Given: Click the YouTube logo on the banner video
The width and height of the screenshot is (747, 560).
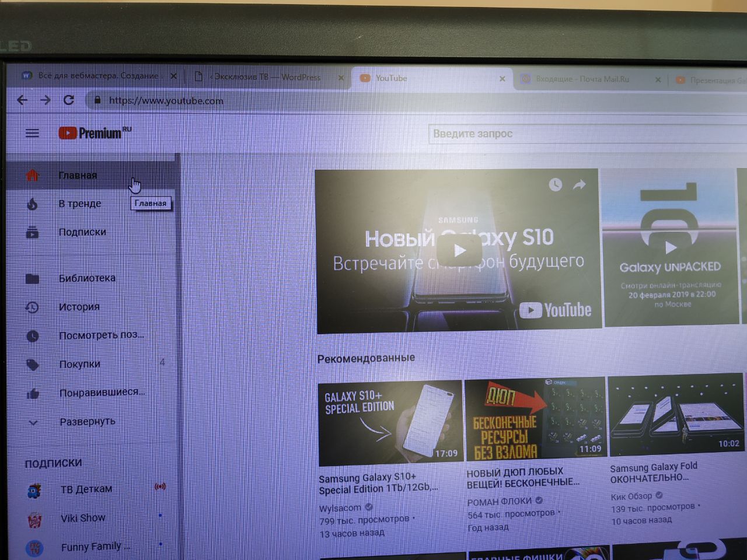Looking at the screenshot, I should coord(555,310).
